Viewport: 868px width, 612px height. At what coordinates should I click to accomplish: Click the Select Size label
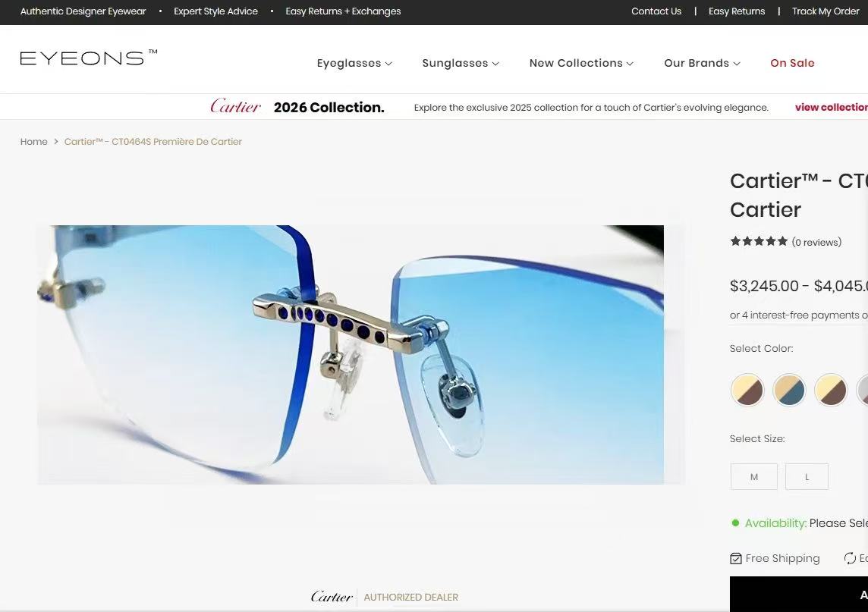(x=756, y=438)
